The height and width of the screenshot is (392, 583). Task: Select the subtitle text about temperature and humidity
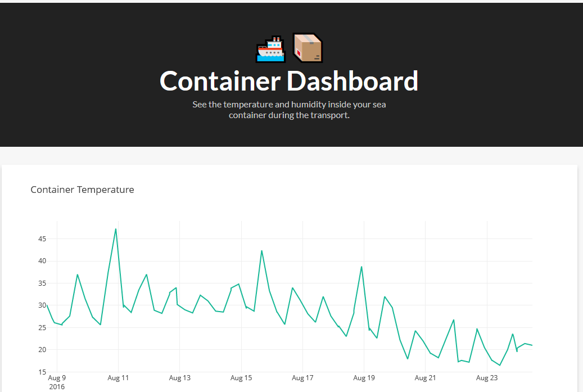[x=289, y=110]
